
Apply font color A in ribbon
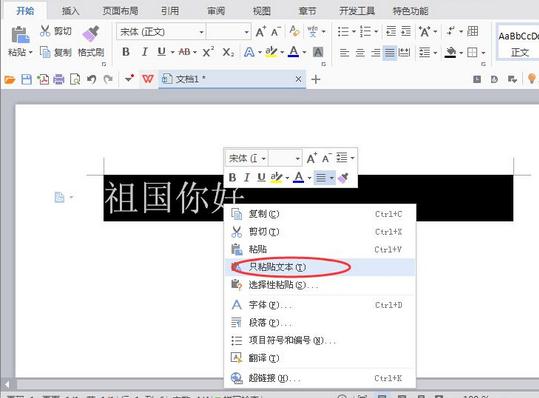[293, 52]
